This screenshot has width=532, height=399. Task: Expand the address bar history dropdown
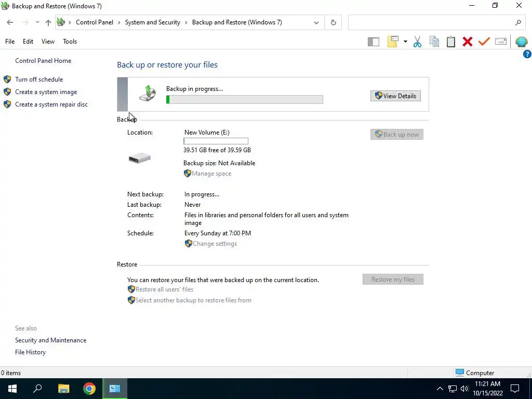pyautogui.click(x=316, y=23)
